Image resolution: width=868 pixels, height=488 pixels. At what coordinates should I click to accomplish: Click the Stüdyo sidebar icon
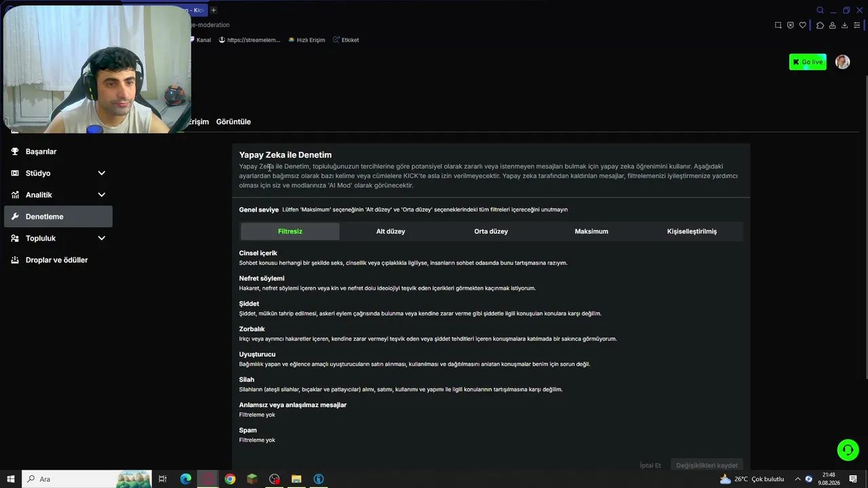pos(15,174)
